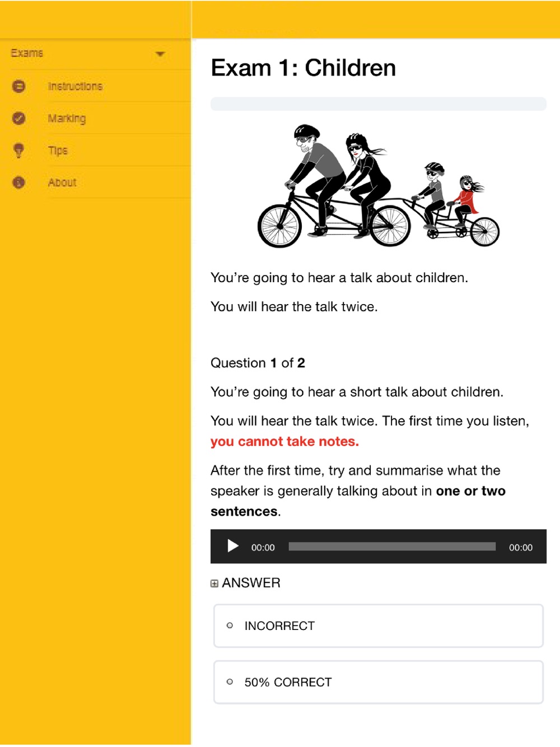The height and width of the screenshot is (747, 560).
Task: Open the Marking menu item
Action: (67, 119)
